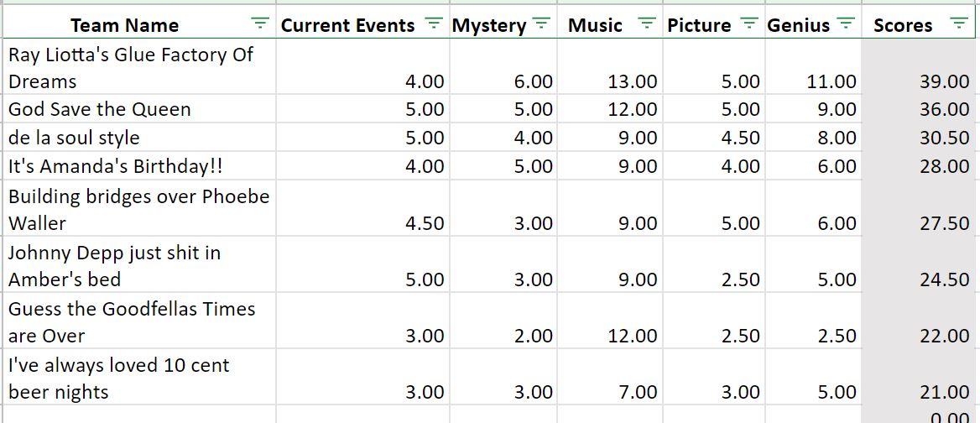
Task: Open the Scores column filter icon
Action: 957,24
